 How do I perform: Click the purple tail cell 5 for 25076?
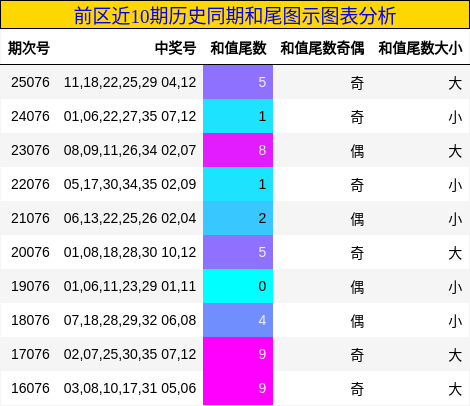(x=238, y=82)
